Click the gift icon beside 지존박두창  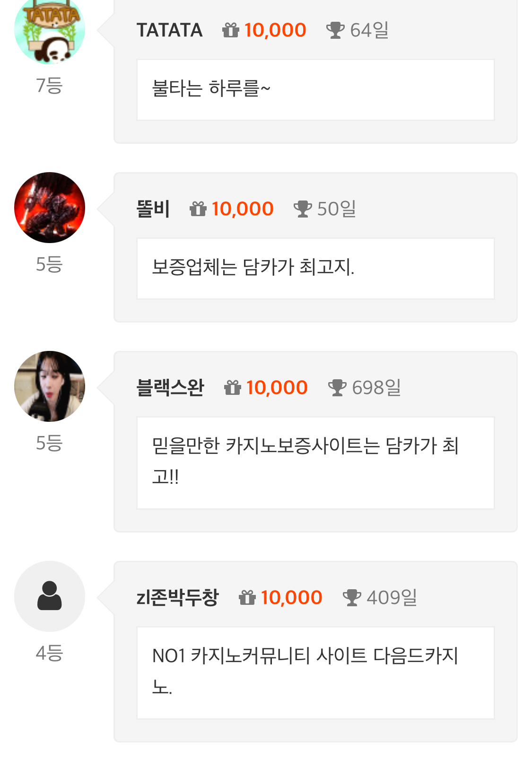[x=247, y=598]
